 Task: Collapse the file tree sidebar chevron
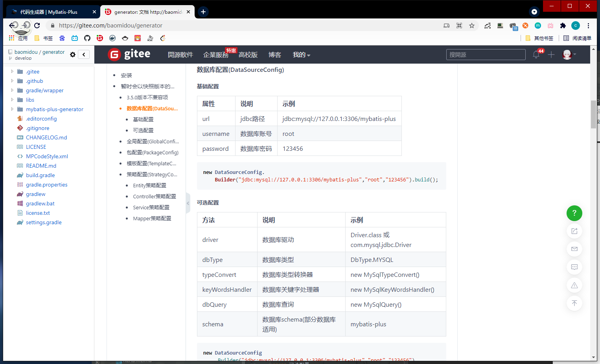coord(84,55)
